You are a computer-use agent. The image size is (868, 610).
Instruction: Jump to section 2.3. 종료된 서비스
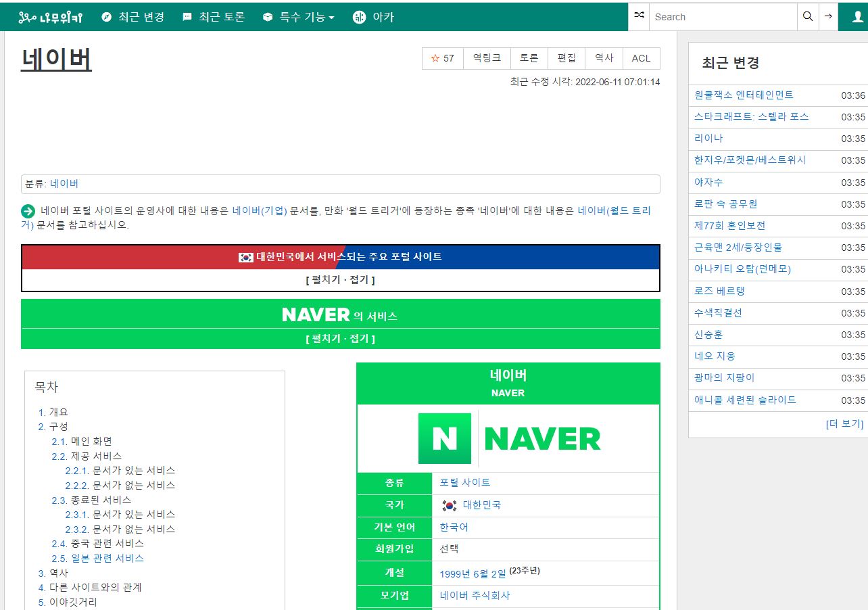click(x=91, y=500)
